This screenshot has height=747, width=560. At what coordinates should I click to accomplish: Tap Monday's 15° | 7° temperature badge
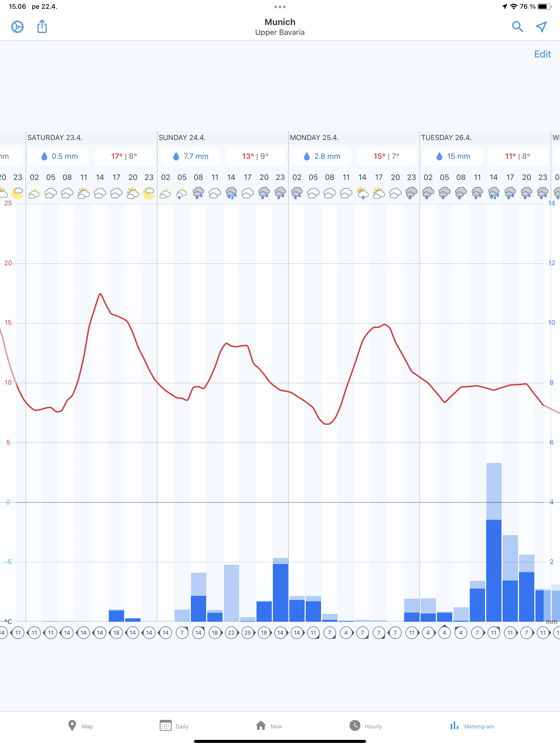click(x=386, y=156)
